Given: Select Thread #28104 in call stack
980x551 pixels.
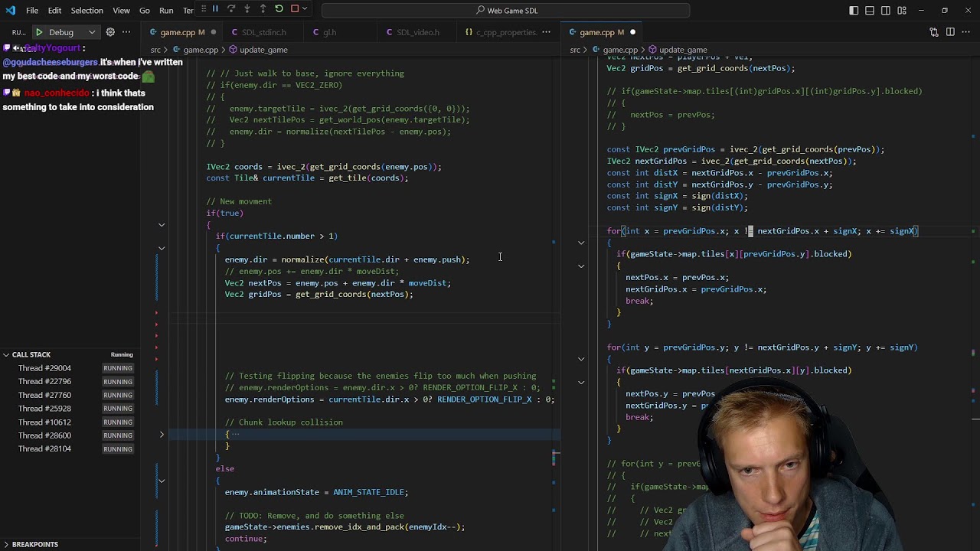Looking at the screenshot, I should click(69, 448).
